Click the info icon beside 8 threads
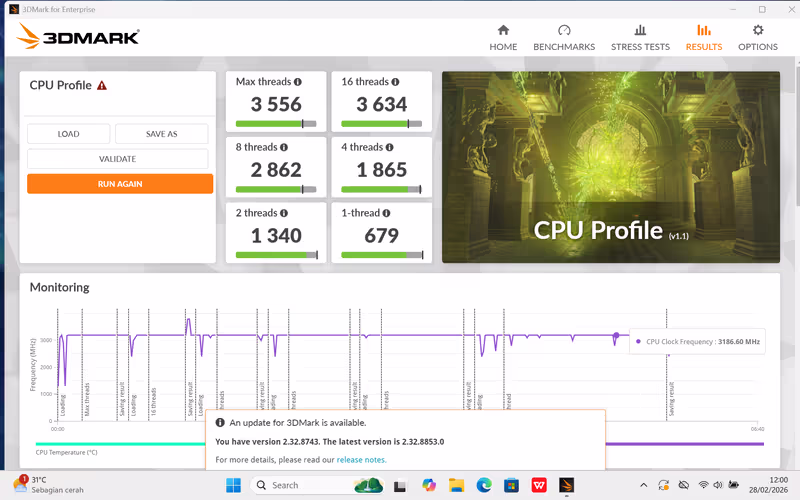Image resolution: width=800 pixels, height=500 pixels. [286, 147]
